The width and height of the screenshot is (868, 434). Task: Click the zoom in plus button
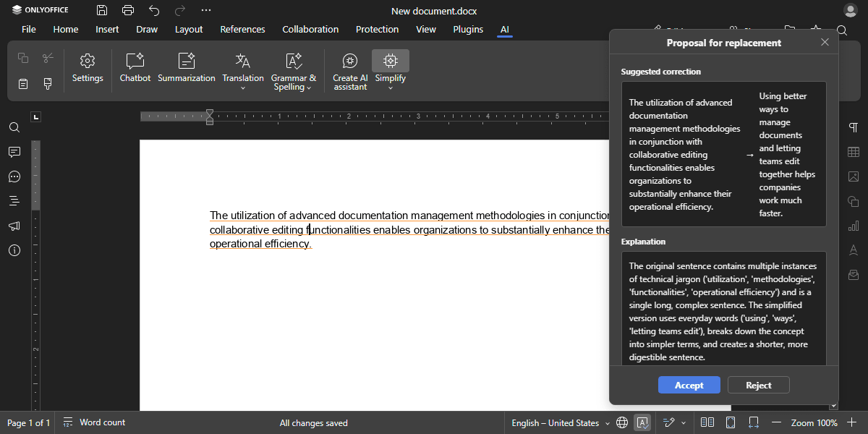852,423
